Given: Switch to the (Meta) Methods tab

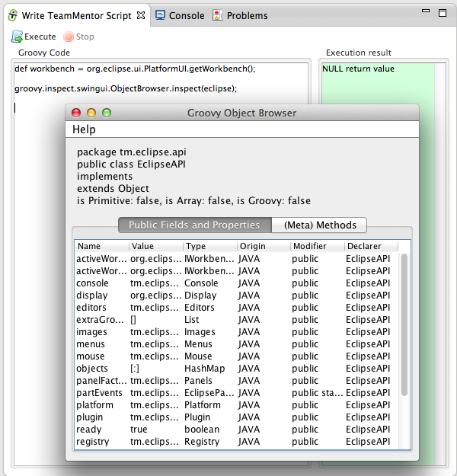Looking at the screenshot, I should [320, 225].
